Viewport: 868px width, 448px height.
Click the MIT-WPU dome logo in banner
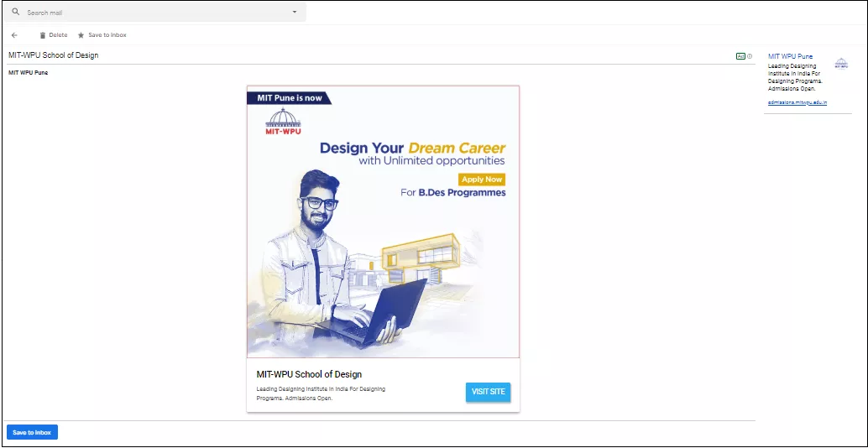click(282, 121)
